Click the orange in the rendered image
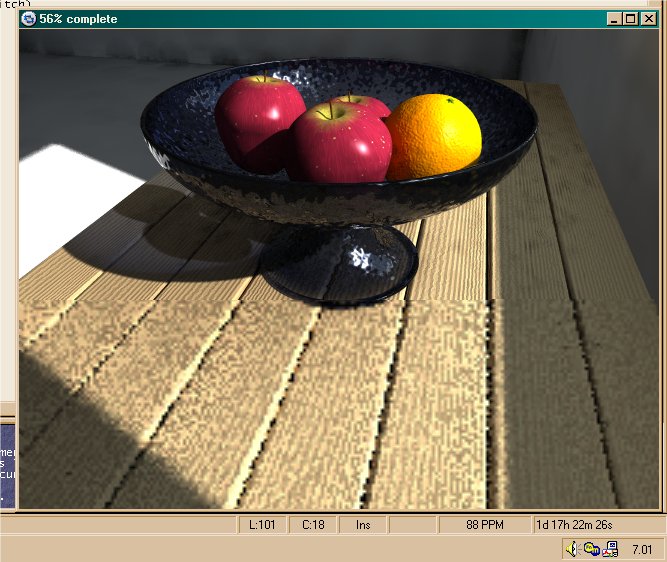 coord(434,136)
